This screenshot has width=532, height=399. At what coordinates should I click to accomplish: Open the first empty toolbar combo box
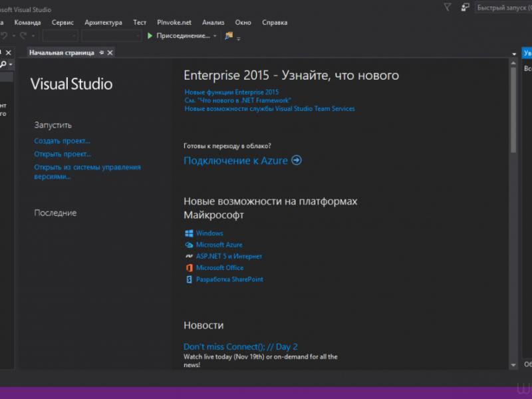coord(60,36)
